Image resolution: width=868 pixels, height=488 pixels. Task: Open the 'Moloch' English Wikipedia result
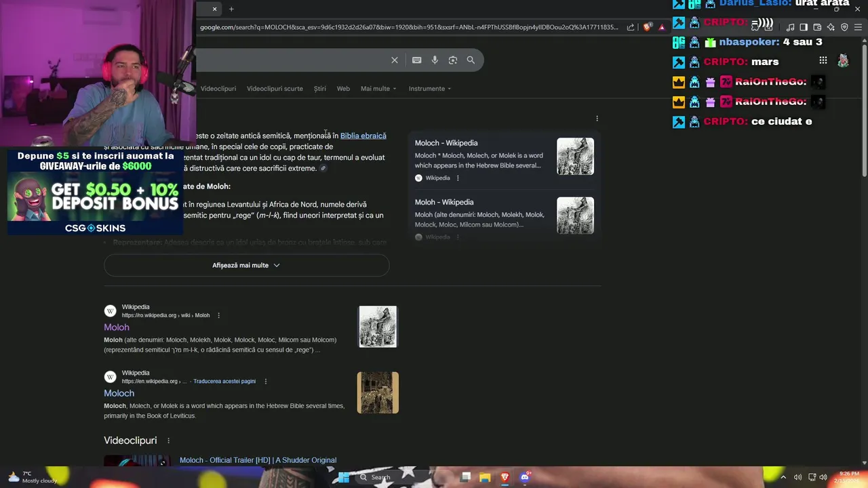[x=119, y=393]
